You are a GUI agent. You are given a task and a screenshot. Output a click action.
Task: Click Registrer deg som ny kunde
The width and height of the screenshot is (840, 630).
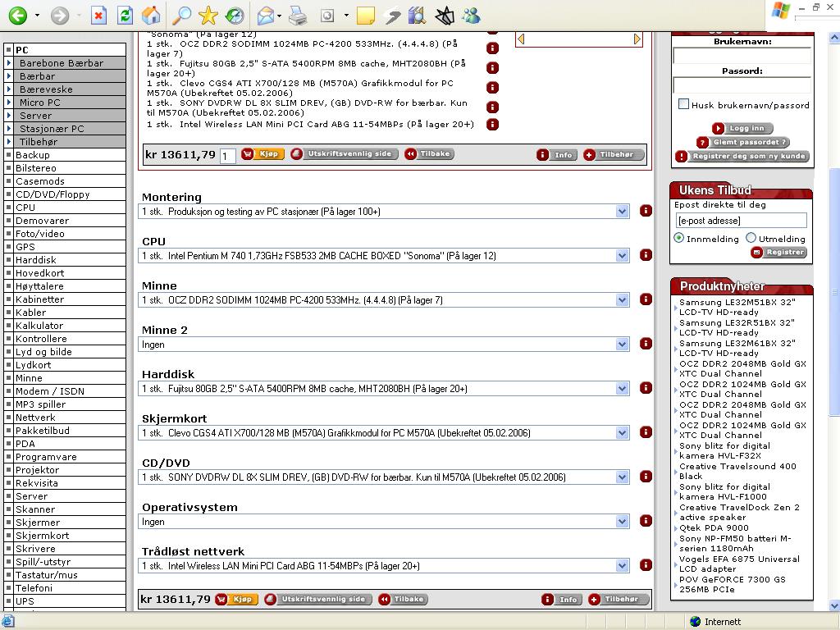[x=742, y=156]
